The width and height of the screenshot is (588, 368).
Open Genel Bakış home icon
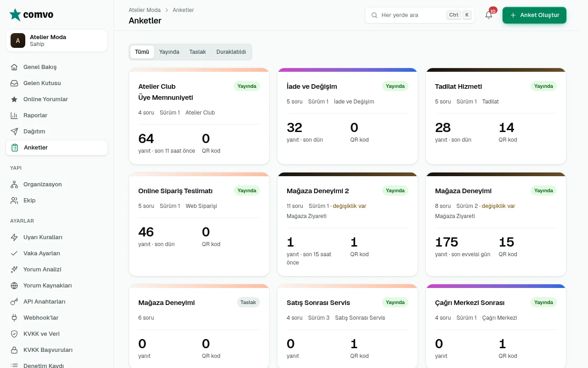(x=14, y=67)
